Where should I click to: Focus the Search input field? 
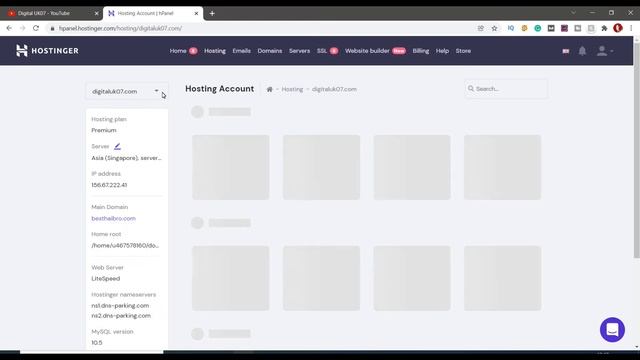pyautogui.click(x=506, y=89)
